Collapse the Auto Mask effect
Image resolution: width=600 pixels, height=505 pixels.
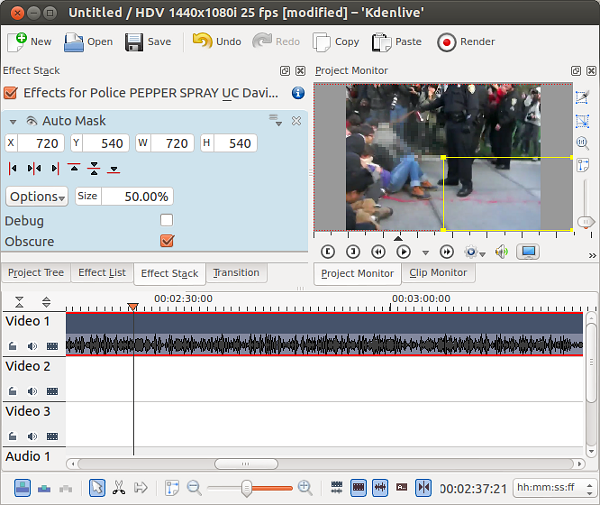pos(13,121)
